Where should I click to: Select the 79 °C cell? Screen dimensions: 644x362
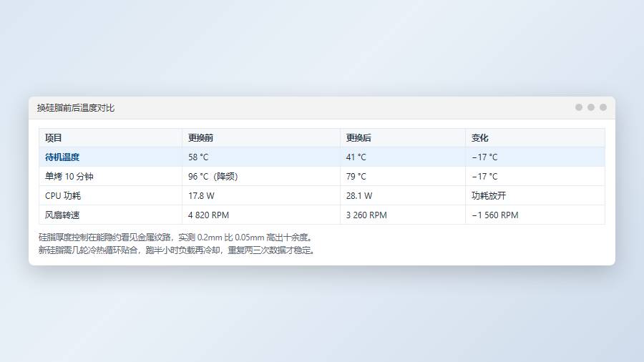pyautogui.click(x=402, y=177)
